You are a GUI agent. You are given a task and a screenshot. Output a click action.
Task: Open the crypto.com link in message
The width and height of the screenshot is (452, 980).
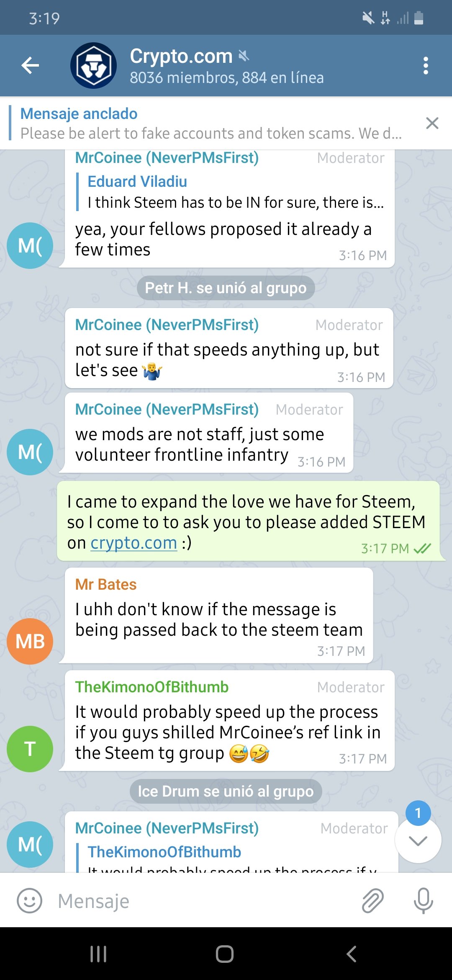[134, 543]
